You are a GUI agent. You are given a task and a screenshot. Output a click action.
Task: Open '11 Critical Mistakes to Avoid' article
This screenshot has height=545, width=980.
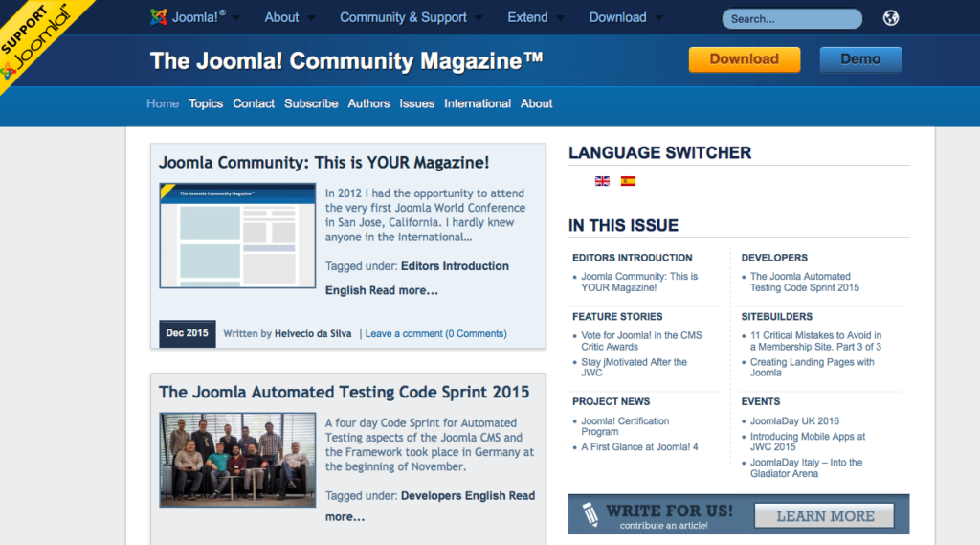(815, 341)
